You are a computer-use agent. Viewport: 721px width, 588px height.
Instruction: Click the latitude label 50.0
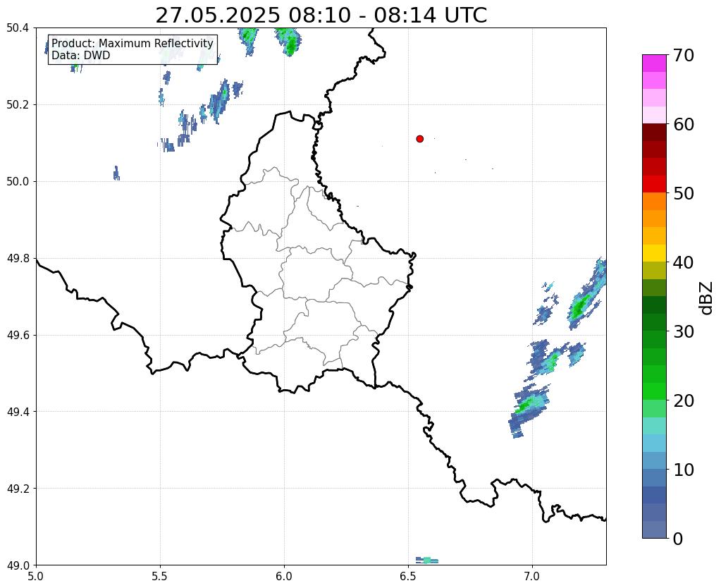[x=18, y=182]
